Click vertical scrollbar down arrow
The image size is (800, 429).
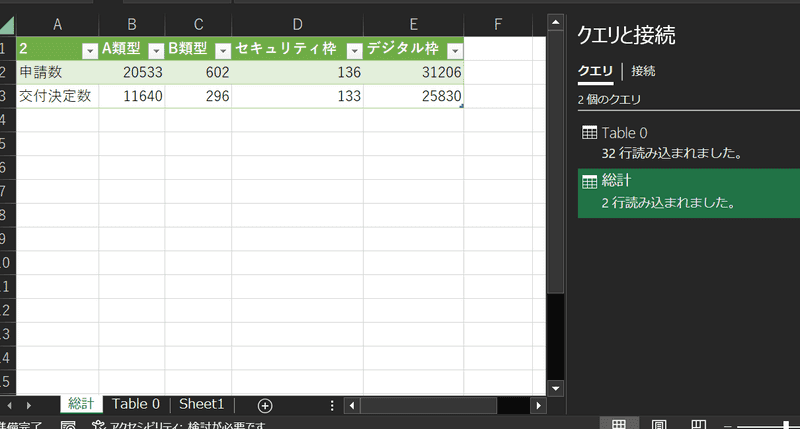(x=556, y=387)
